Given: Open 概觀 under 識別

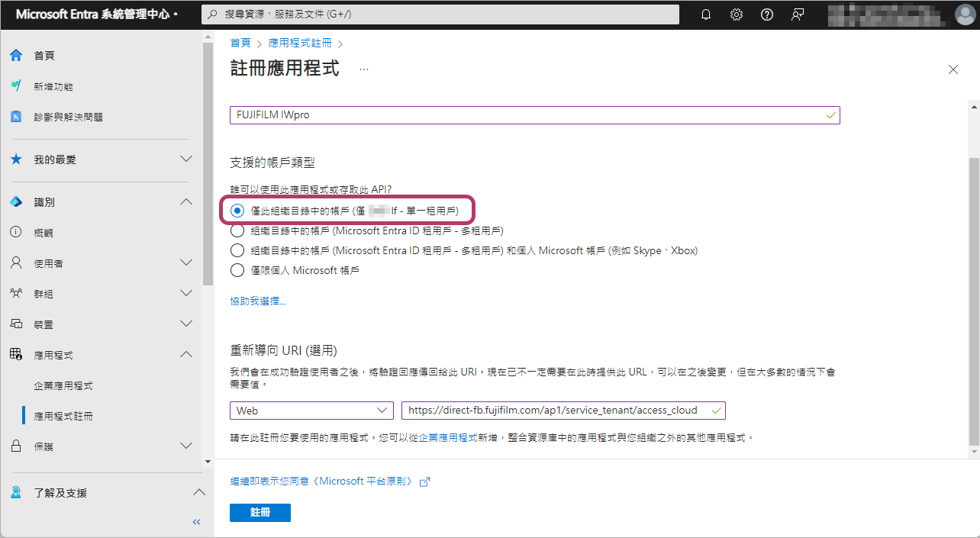Looking at the screenshot, I should (x=44, y=233).
